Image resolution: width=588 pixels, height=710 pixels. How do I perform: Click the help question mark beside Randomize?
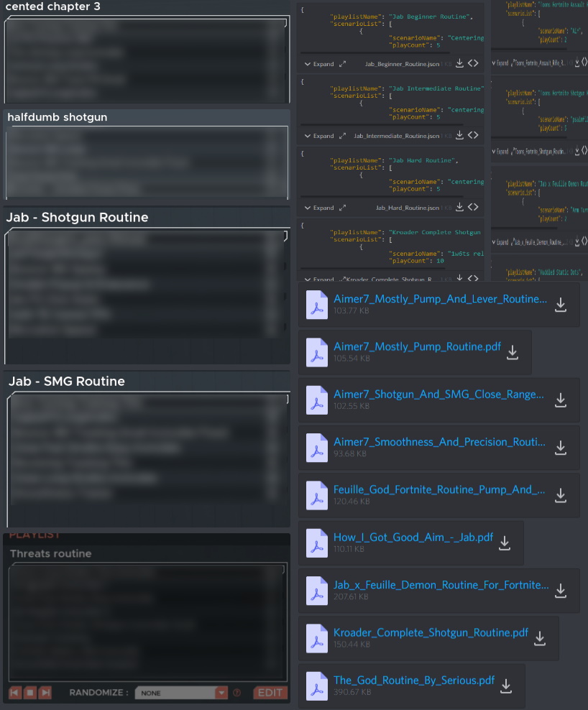click(235, 693)
